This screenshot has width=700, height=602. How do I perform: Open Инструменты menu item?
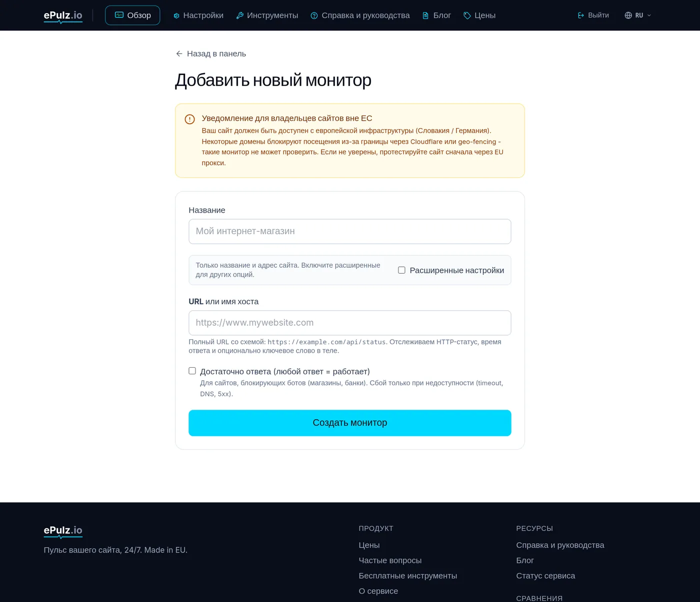[x=267, y=16]
